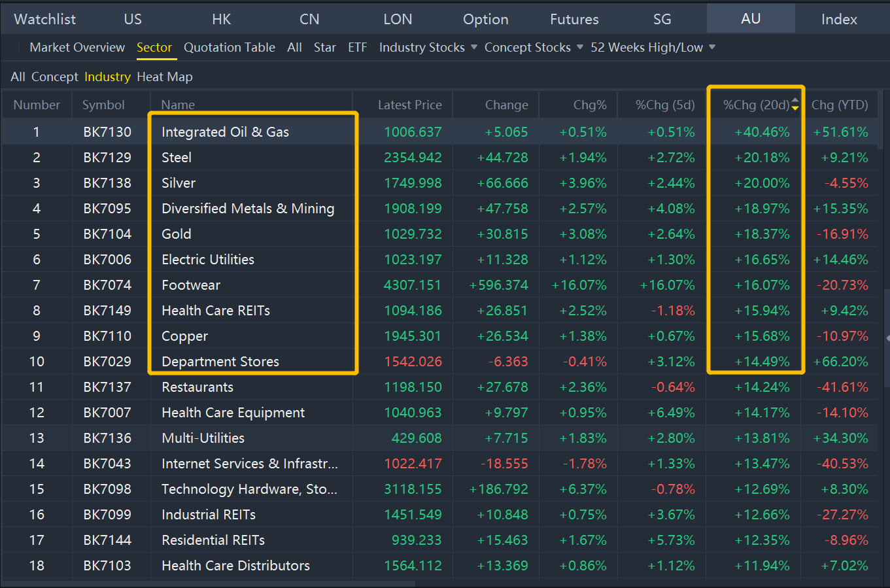Image resolution: width=890 pixels, height=588 pixels.
Task: Click symbol BK7137 for Restaurants
Action: (107, 387)
